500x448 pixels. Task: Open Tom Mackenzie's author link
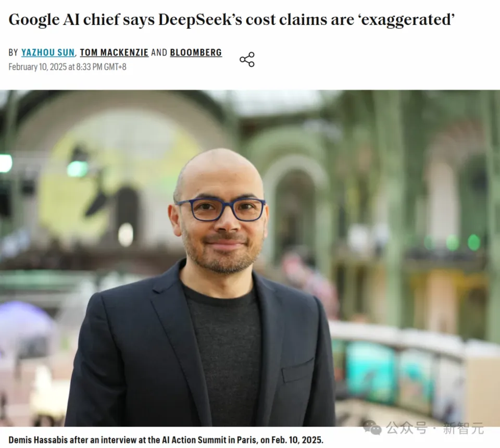tap(114, 52)
